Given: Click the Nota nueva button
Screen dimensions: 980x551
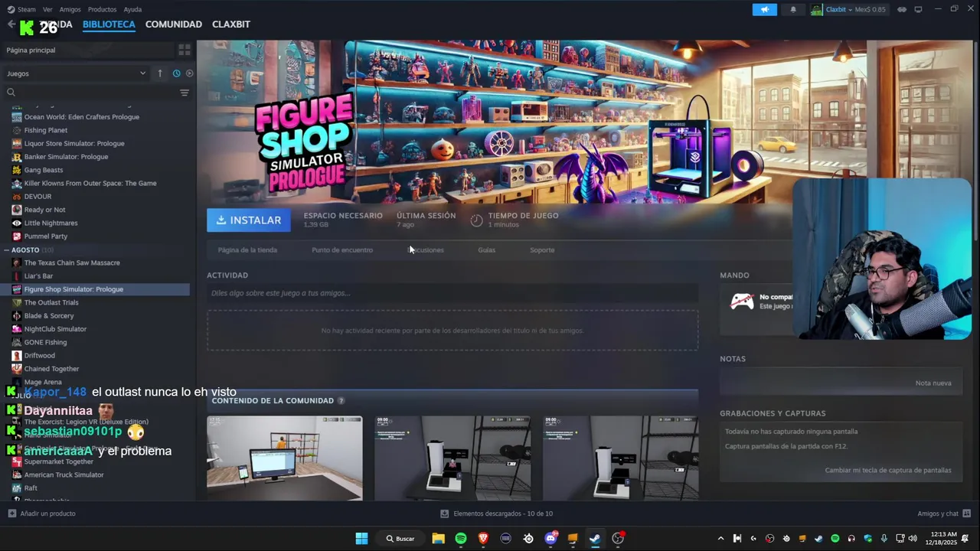Looking at the screenshot, I should click(933, 383).
